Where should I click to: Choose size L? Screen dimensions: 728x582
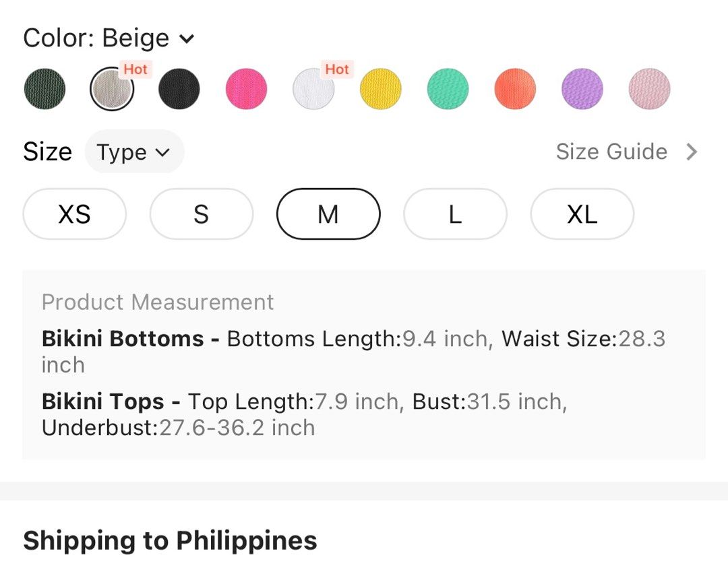[455, 214]
